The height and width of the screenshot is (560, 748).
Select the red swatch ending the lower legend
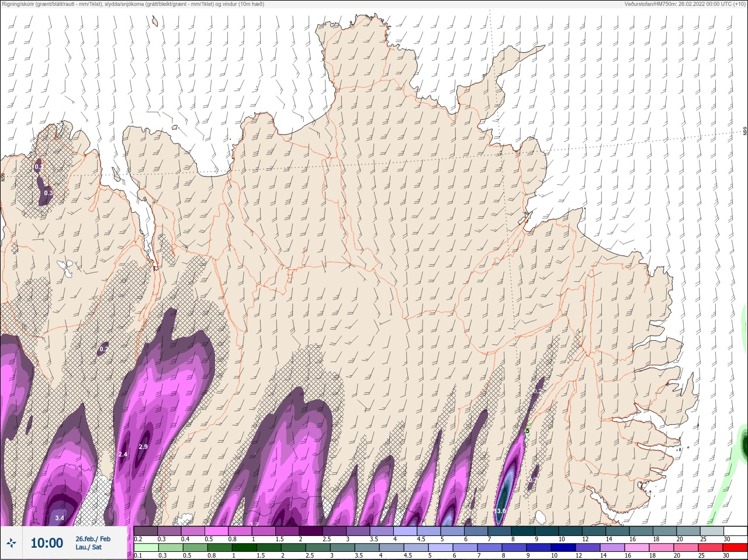[735, 548]
